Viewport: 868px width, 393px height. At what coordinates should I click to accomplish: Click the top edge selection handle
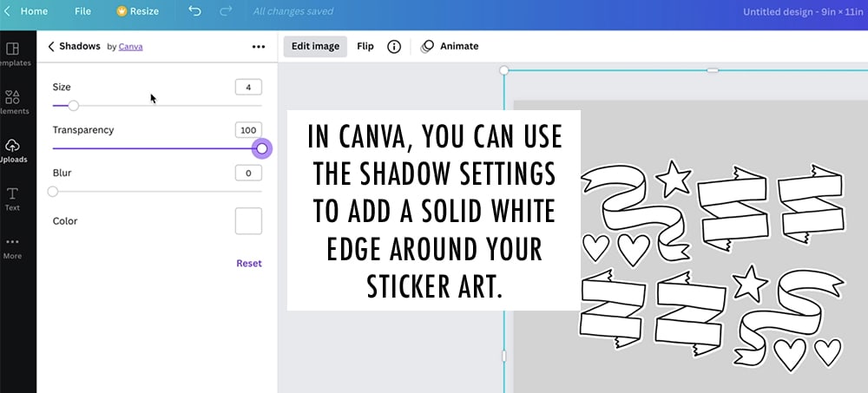(713, 70)
